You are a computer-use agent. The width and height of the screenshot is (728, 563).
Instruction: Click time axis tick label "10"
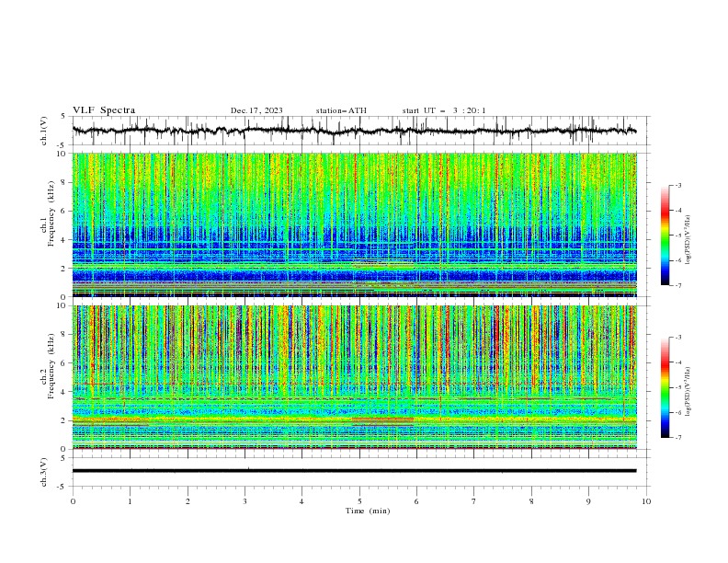[x=646, y=501]
